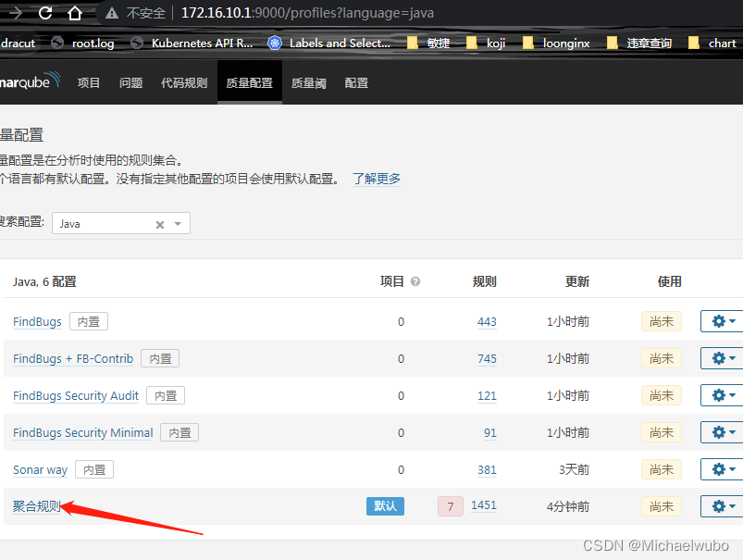Go to the 质量阈 tab
This screenshot has height=560, width=743.
click(308, 83)
